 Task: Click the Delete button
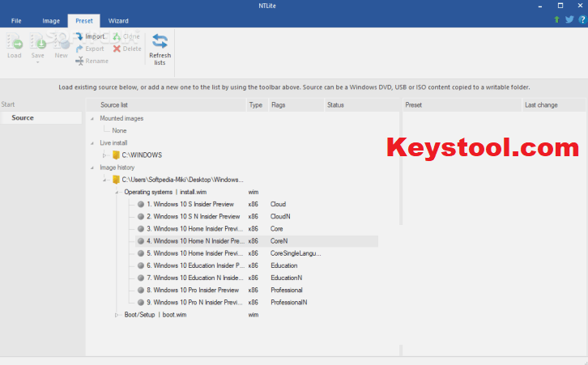click(x=127, y=49)
